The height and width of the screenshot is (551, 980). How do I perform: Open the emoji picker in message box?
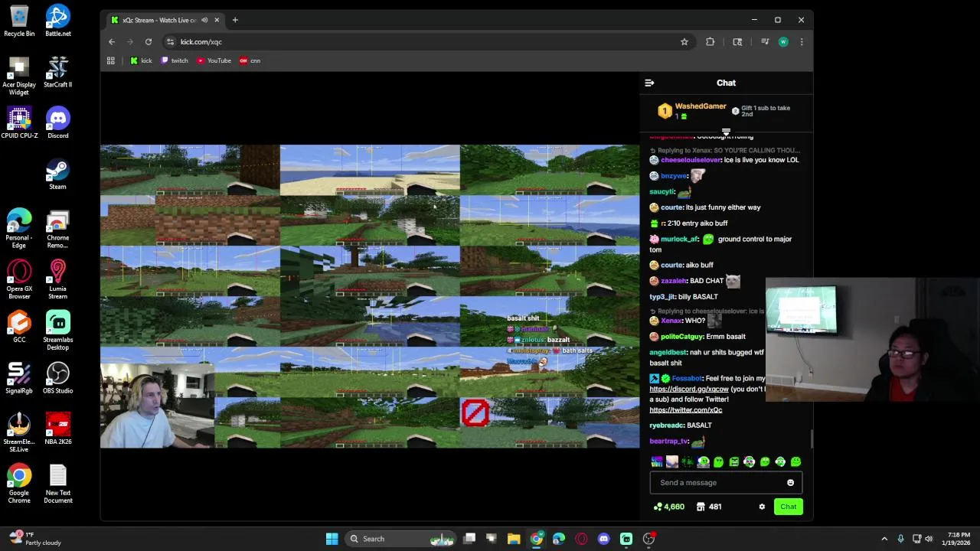click(790, 483)
